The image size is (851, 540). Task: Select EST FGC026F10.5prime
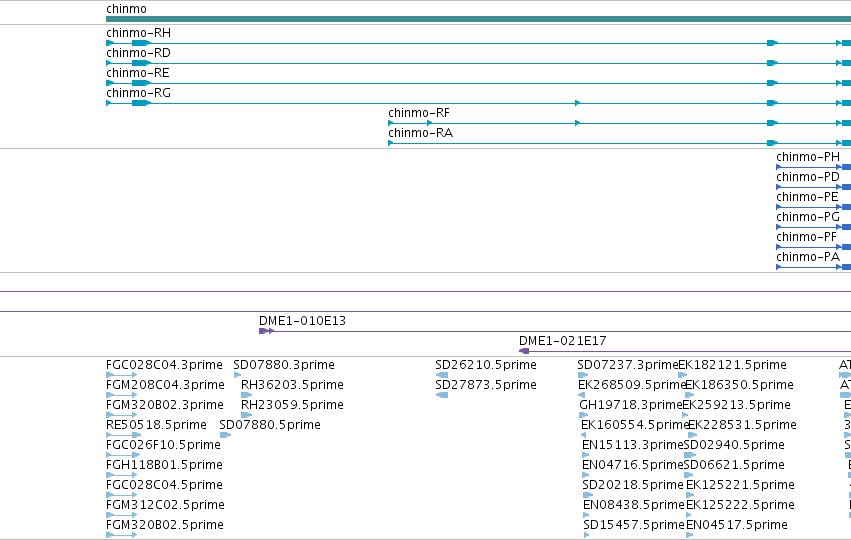[x=163, y=446]
